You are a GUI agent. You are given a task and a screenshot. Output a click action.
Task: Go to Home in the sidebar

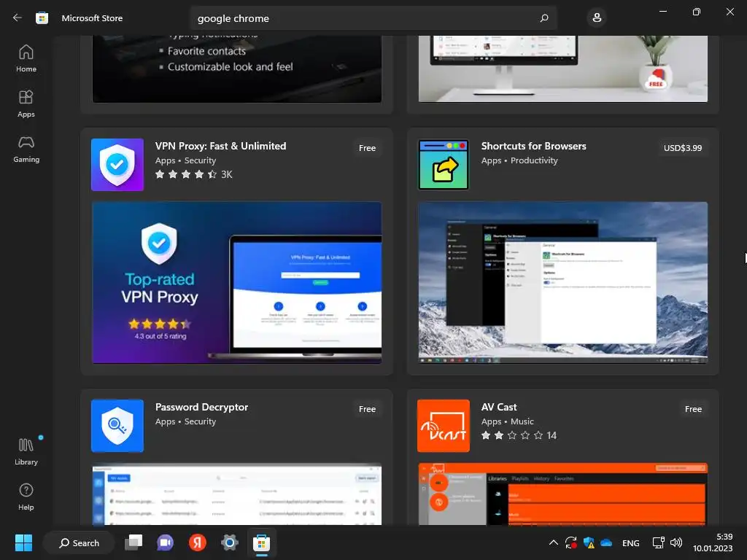pyautogui.click(x=26, y=58)
